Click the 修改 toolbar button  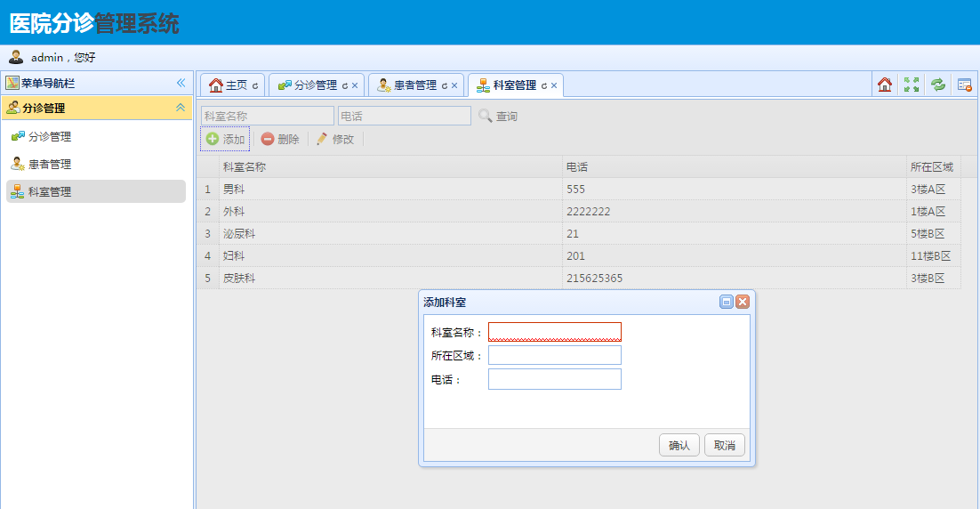pos(335,139)
